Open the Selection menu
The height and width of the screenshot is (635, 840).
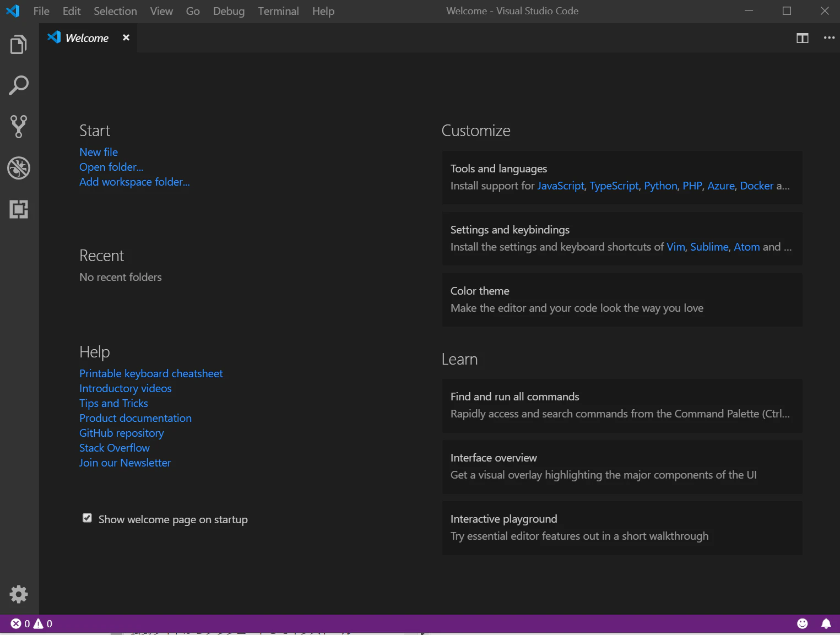(x=115, y=11)
